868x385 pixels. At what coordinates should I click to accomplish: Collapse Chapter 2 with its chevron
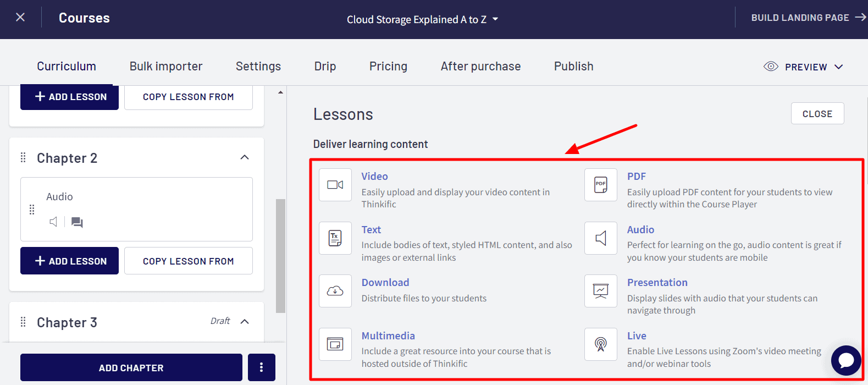pos(245,158)
